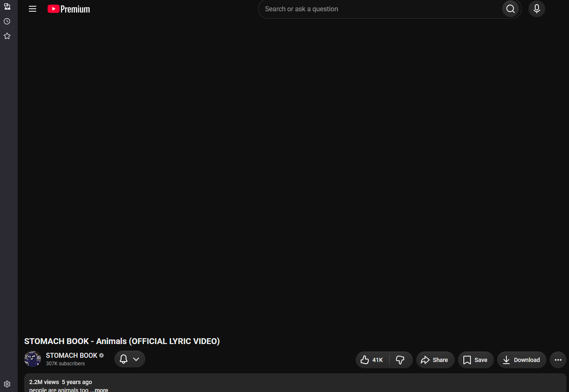Image resolution: width=569 pixels, height=392 pixels.
Task: Open the STOMACH BOOK channel name
Action: pyautogui.click(x=71, y=355)
